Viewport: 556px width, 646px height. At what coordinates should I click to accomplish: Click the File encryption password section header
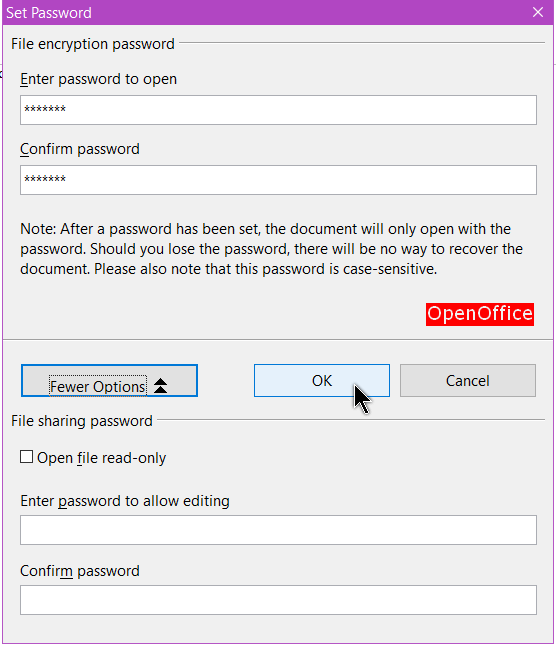pyautogui.click(x=93, y=44)
